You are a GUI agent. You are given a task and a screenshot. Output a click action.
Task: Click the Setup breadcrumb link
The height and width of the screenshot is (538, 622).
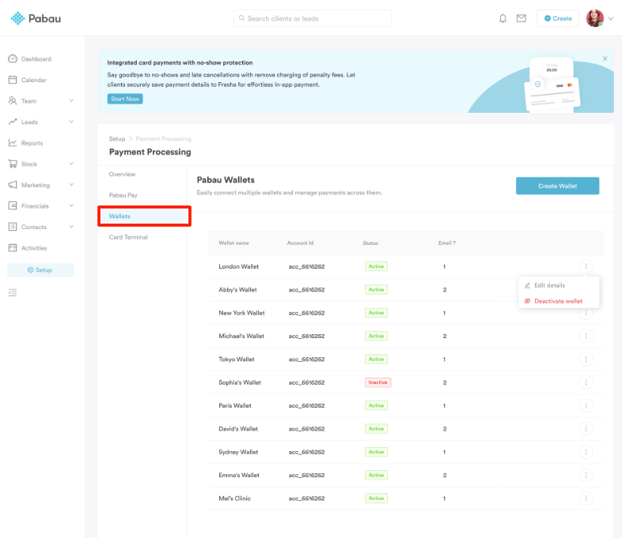[x=117, y=139]
